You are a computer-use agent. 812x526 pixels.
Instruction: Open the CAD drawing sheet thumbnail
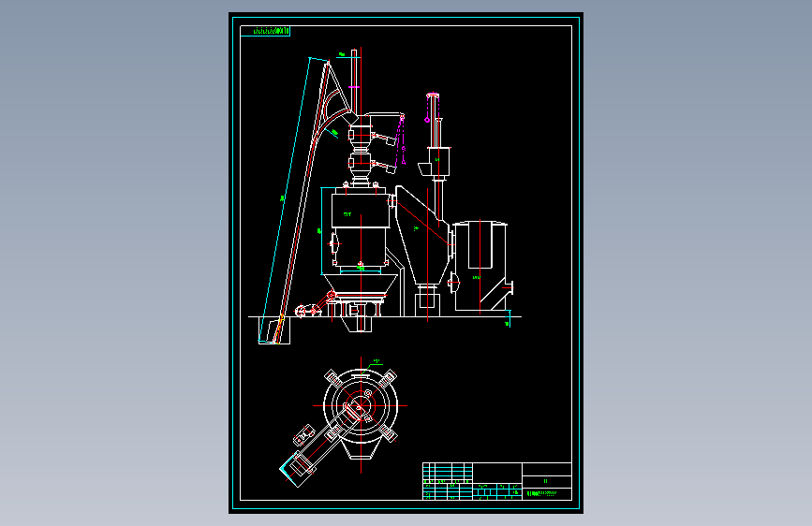(406, 263)
